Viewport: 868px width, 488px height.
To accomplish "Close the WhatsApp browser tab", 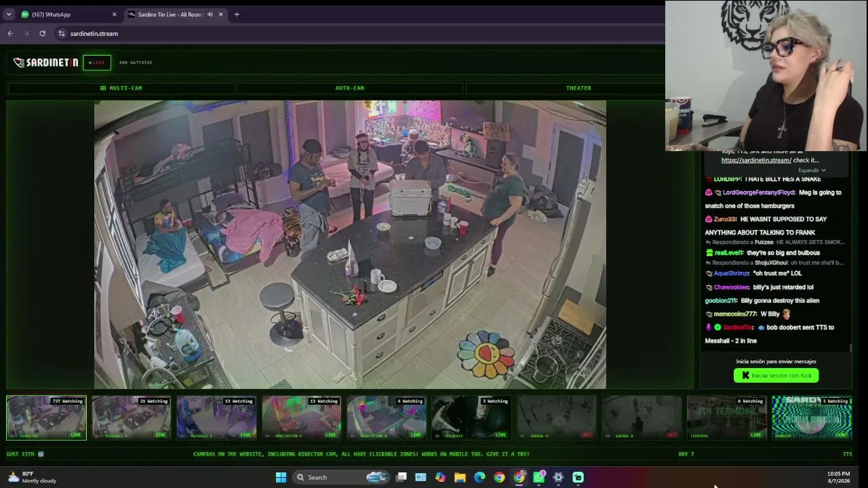I will click(114, 14).
